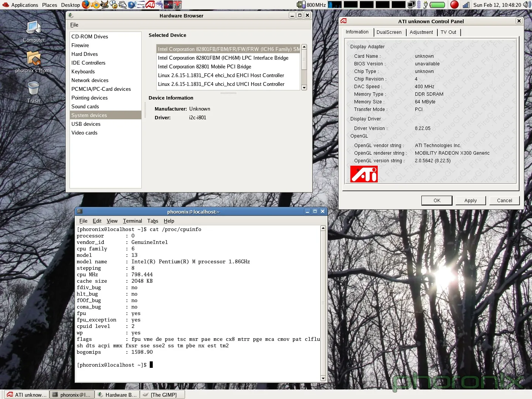Screen dimensions: 532x399
Task: Switch to The GIMP taskbar button
Action: [163, 394]
